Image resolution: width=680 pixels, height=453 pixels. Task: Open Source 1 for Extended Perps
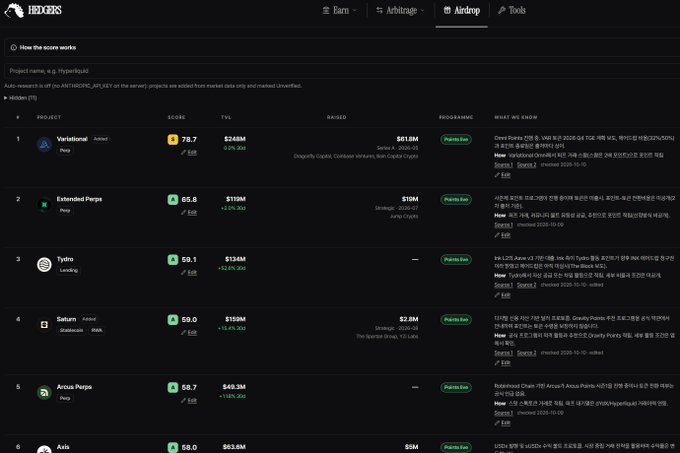503,225
